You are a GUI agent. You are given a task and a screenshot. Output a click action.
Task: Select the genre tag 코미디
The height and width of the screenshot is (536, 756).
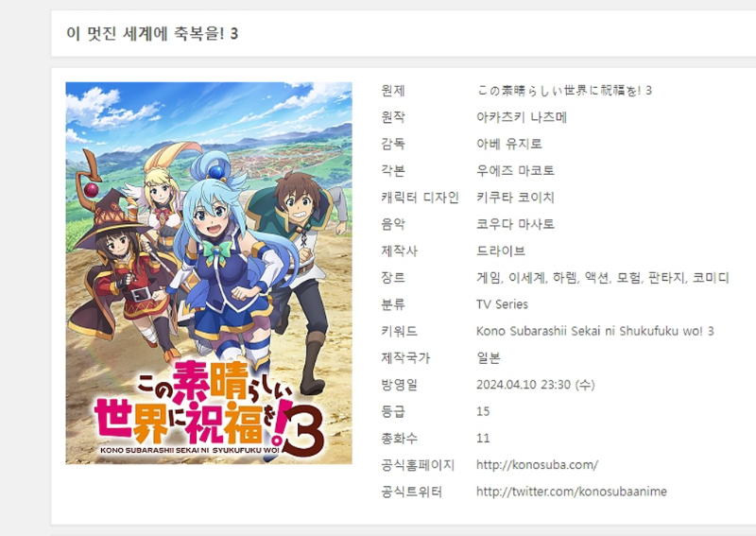coord(711,278)
